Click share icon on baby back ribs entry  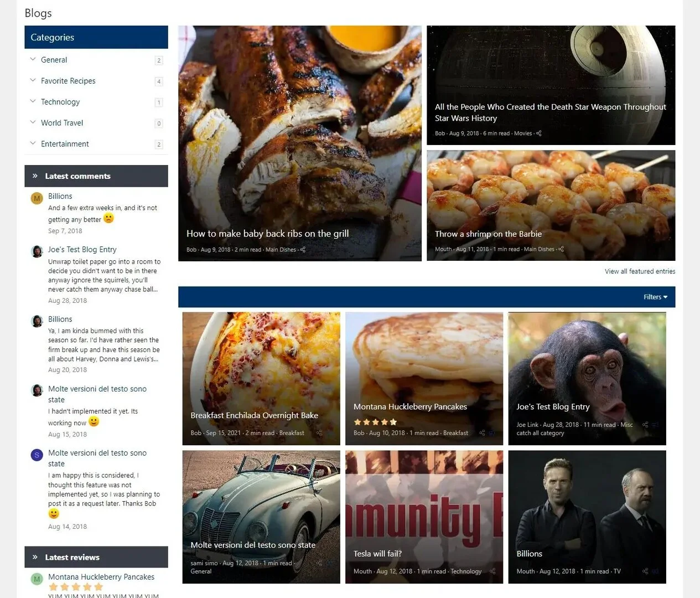click(x=303, y=250)
